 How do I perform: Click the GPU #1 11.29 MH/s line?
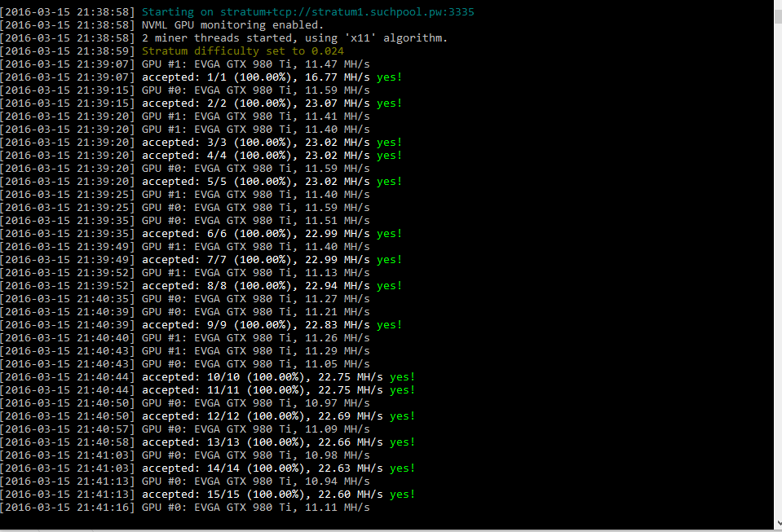tap(185, 350)
